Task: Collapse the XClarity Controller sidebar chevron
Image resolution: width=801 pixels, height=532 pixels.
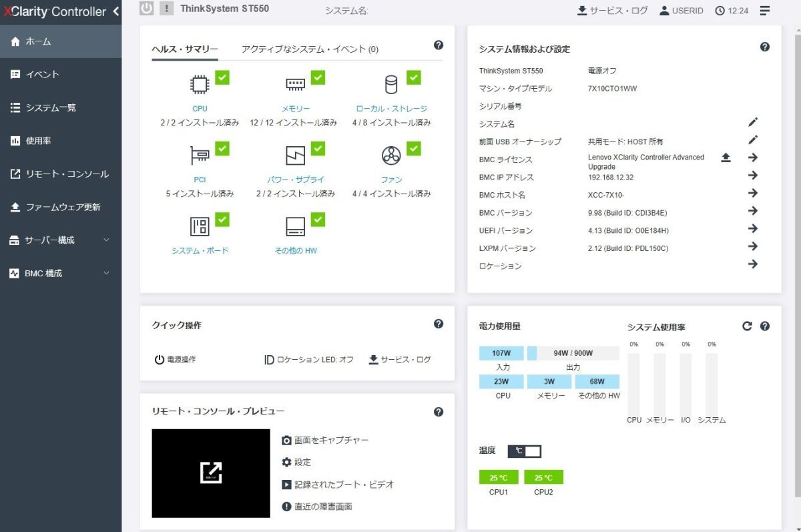Action: (x=116, y=11)
